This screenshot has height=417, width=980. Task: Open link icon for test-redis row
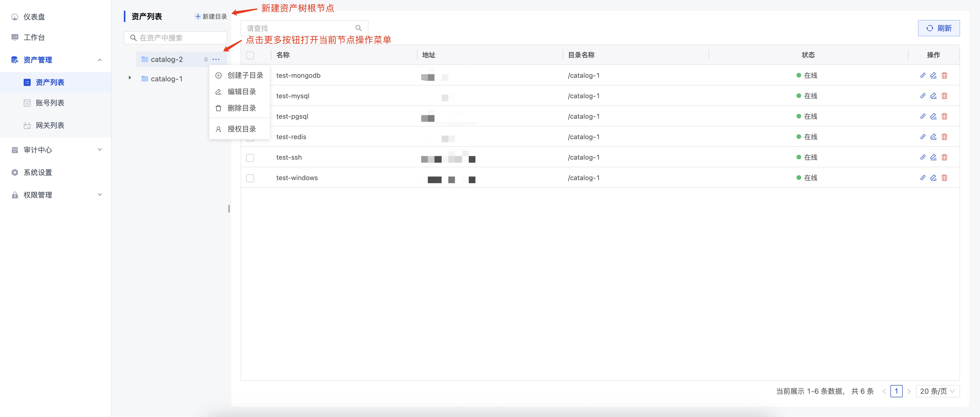coord(922,137)
